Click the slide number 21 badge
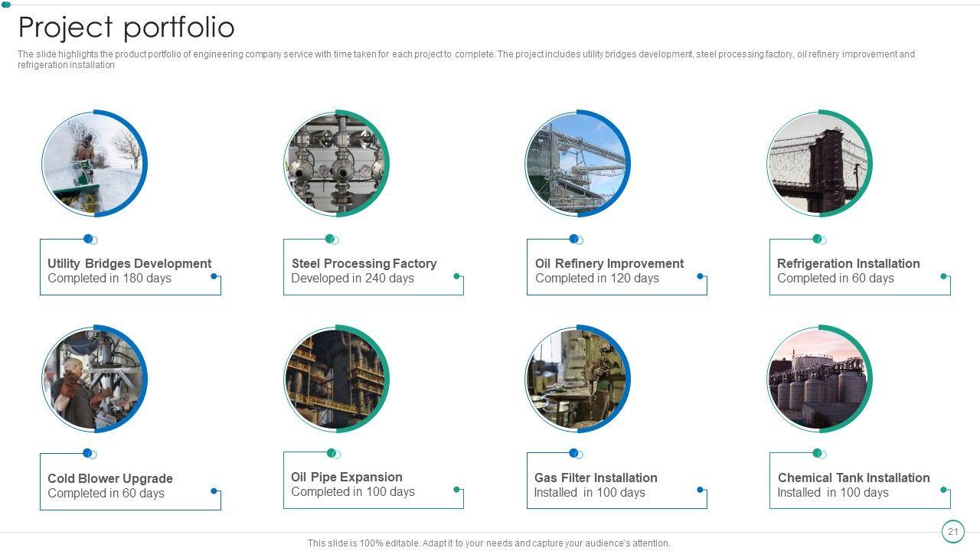Screen dimensions: 980x551 pyautogui.click(x=952, y=531)
